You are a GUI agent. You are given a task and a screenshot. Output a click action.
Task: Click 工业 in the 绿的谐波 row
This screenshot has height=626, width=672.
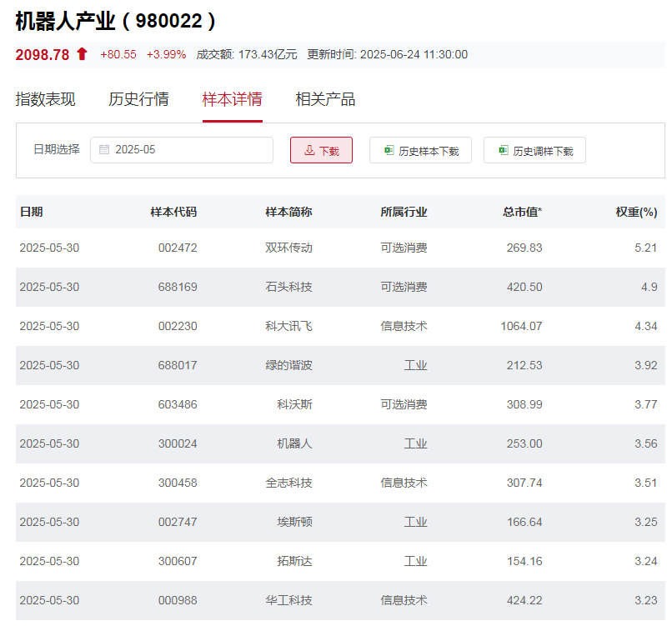(415, 365)
